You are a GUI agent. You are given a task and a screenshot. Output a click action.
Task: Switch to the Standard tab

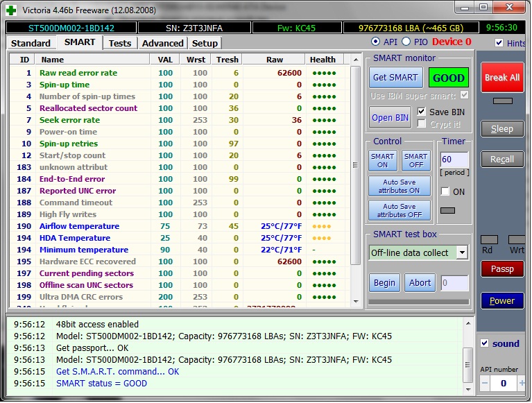click(x=31, y=44)
